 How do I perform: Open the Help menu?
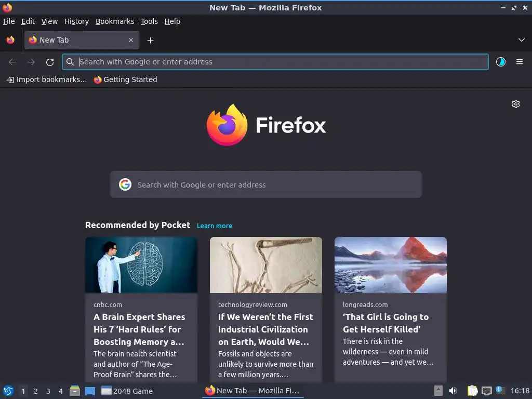pyautogui.click(x=172, y=21)
